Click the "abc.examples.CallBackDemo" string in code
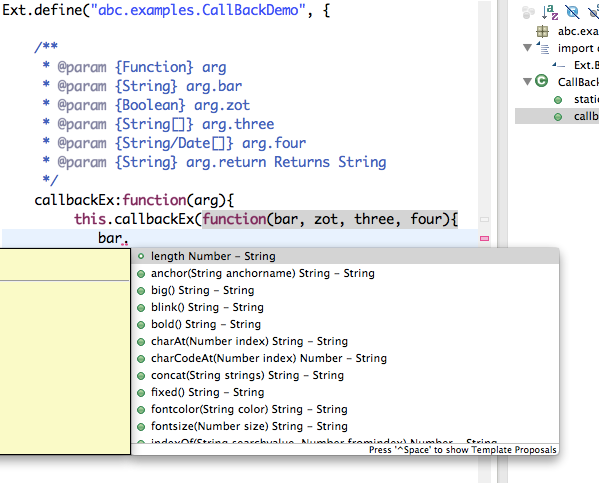The height and width of the screenshot is (483, 599). (198, 10)
